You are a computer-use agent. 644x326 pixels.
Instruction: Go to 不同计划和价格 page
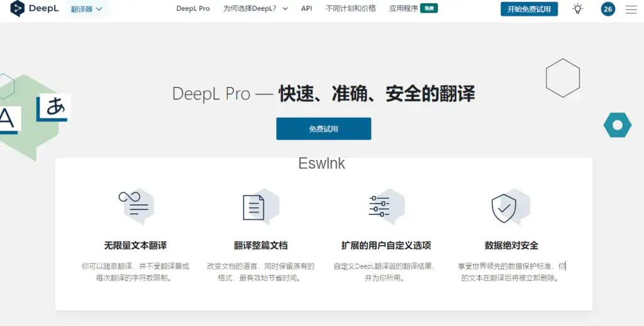click(x=351, y=9)
